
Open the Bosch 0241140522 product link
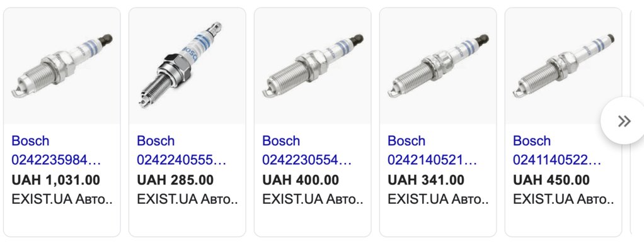[x=557, y=150]
